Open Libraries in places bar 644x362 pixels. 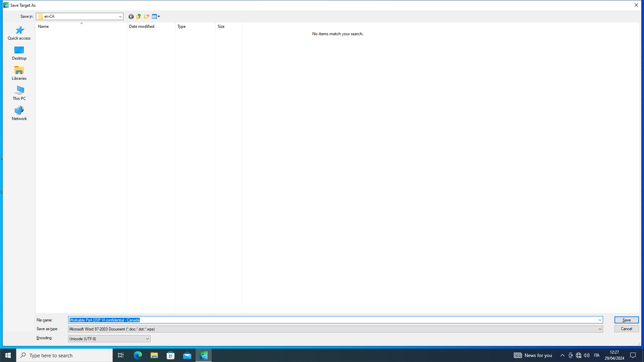pyautogui.click(x=19, y=73)
